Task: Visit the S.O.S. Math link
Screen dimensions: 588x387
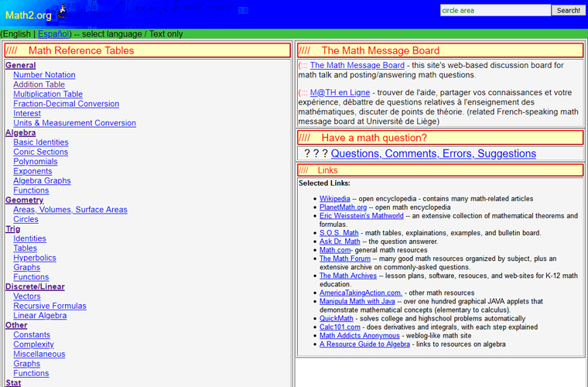Action: pos(339,233)
